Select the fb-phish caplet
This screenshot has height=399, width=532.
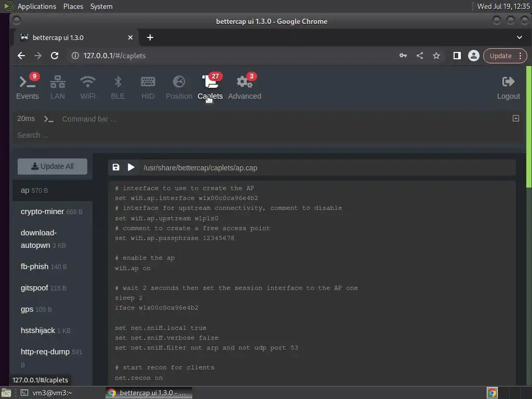tap(52, 267)
